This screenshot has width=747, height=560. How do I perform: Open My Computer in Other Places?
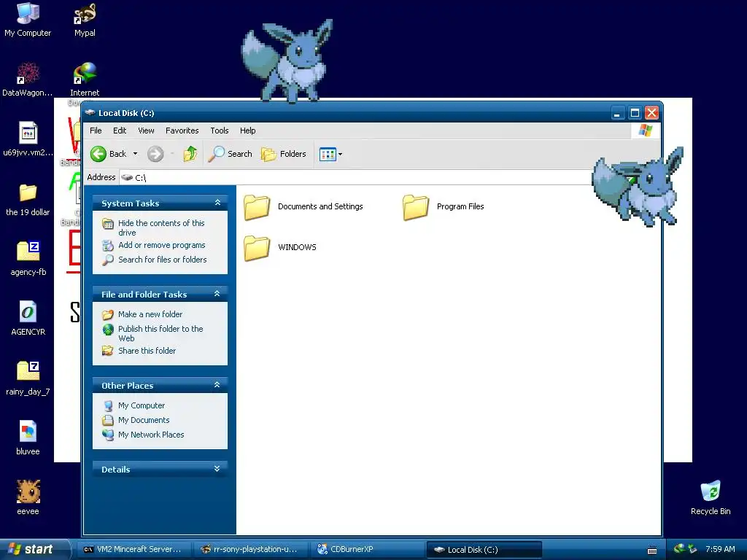tap(142, 405)
